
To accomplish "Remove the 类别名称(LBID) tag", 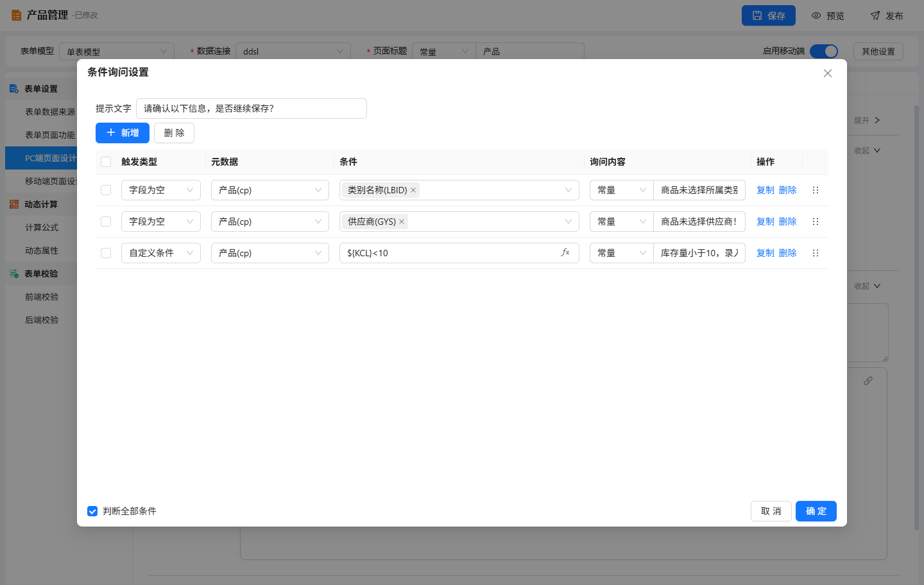I will (x=413, y=190).
